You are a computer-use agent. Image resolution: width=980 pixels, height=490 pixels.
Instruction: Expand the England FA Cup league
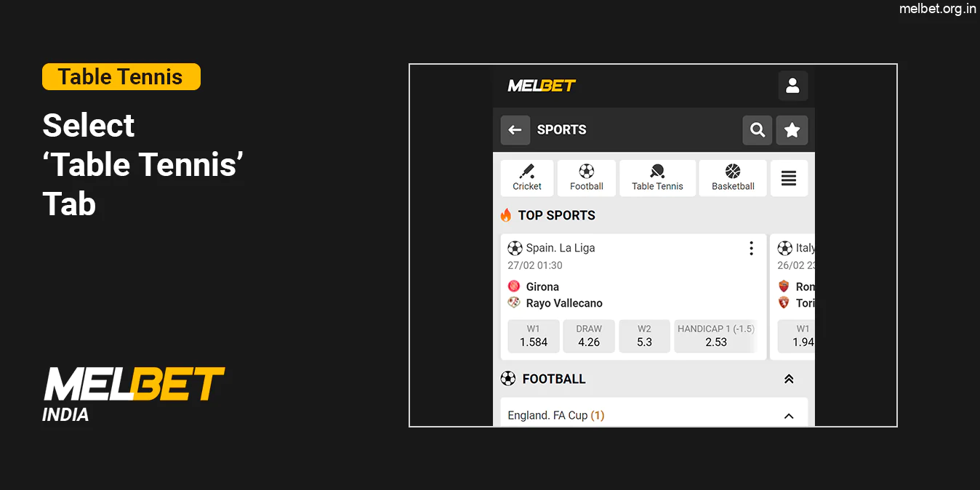[789, 415]
